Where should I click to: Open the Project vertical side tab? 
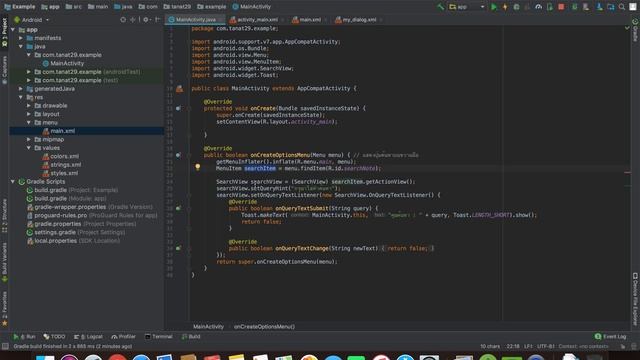pyautogui.click(x=4, y=31)
